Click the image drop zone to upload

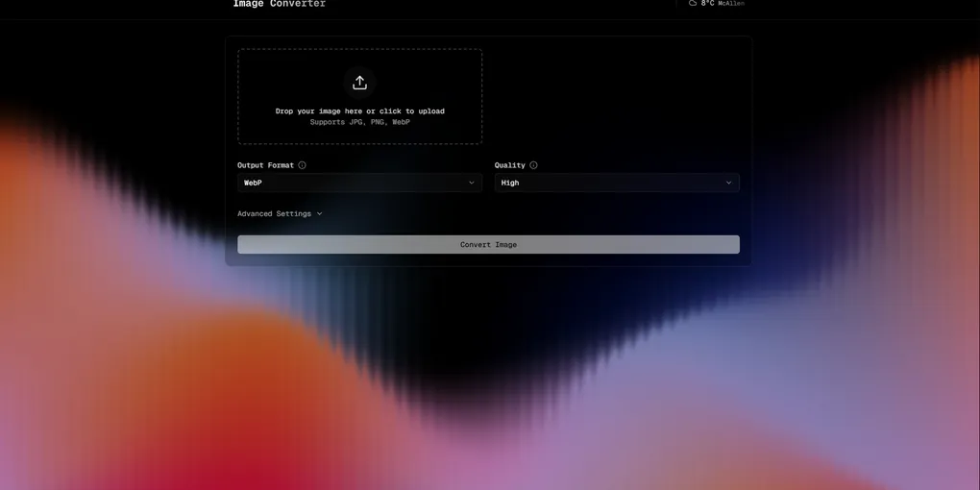click(359, 97)
